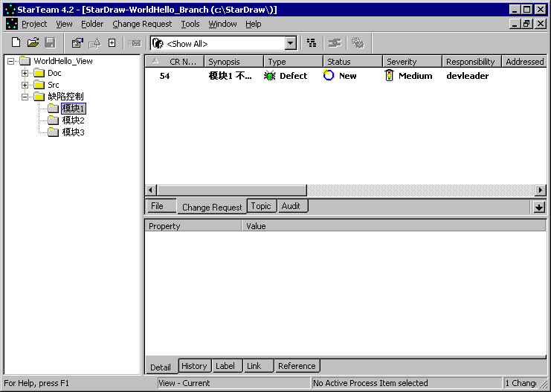
Task: Sort by the Type column header
Action: 294,62
